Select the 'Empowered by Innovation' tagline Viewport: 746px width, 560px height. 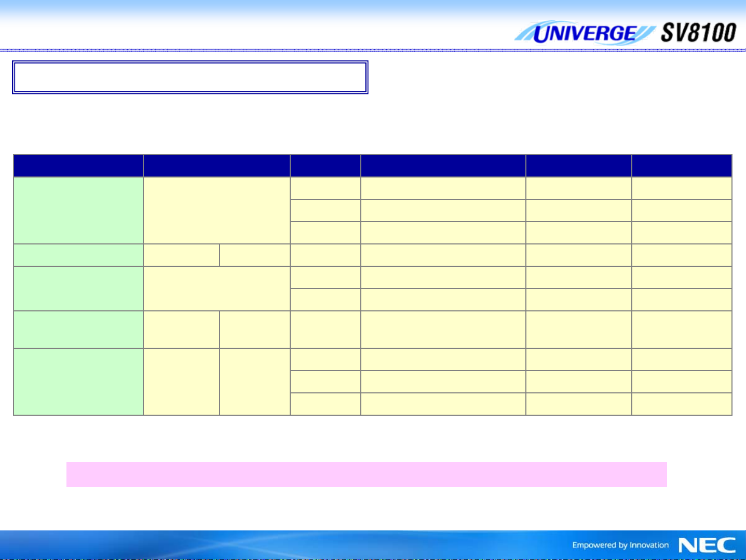point(620,545)
